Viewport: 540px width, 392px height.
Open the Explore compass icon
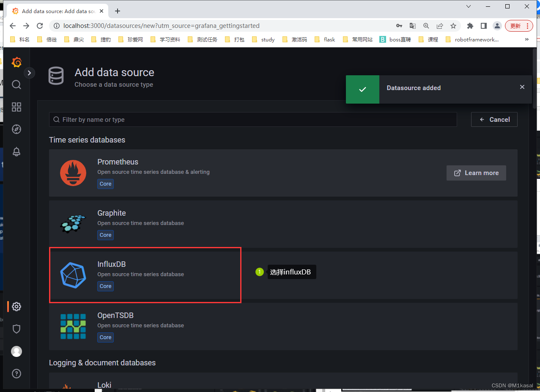(16, 129)
